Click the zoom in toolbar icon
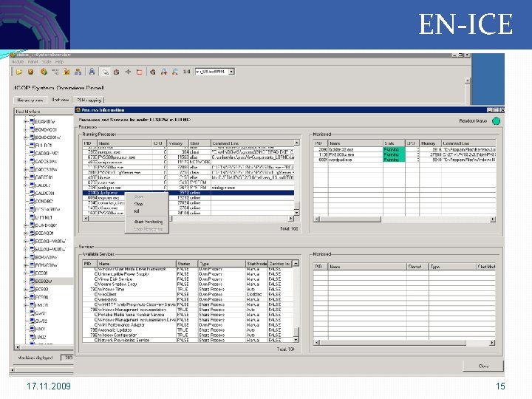This screenshot has height=399, width=532. tap(164, 72)
